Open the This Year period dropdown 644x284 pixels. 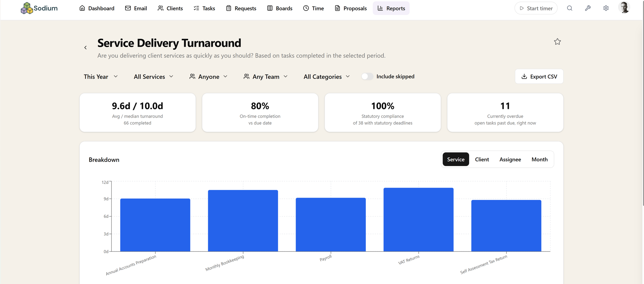point(101,77)
